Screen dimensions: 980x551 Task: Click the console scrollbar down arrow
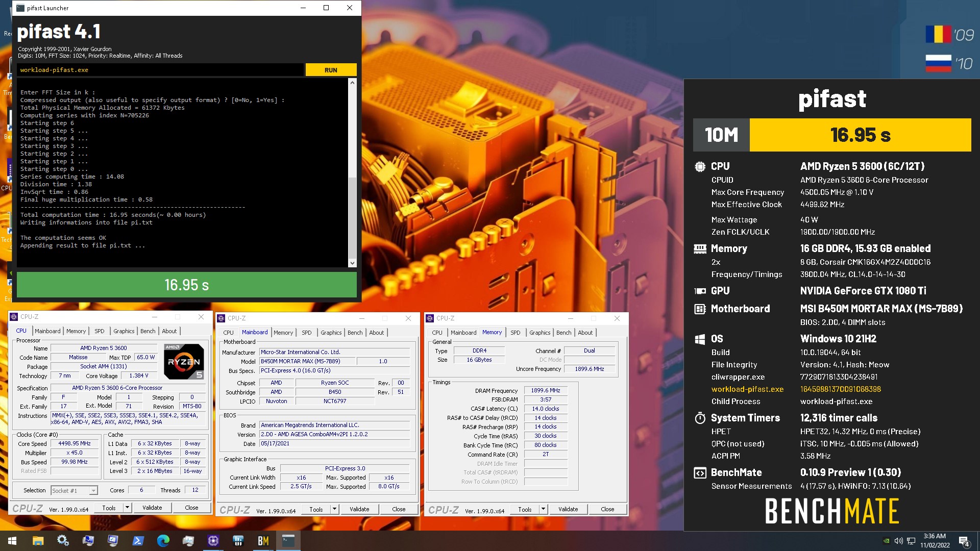pos(352,263)
